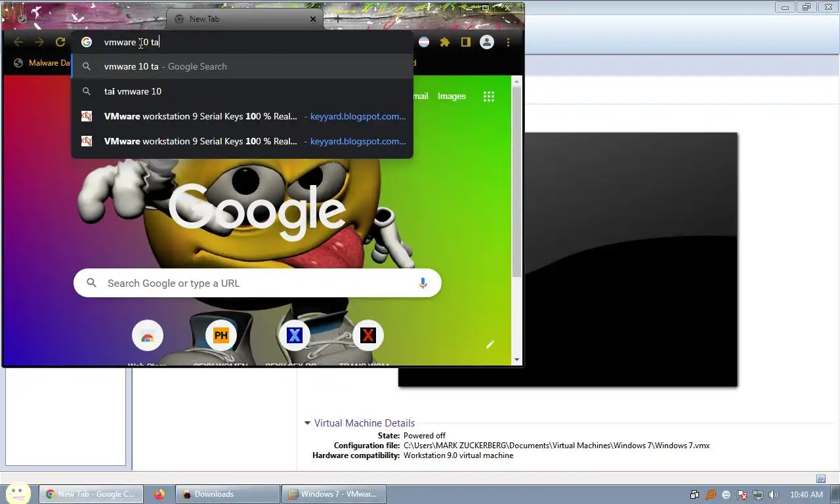Click the striped flag extension icon
Screen dimensions: 840x504
pos(425,42)
